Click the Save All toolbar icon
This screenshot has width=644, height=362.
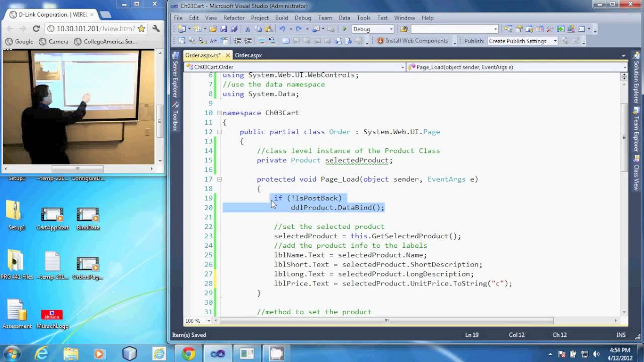(x=234, y=29)
